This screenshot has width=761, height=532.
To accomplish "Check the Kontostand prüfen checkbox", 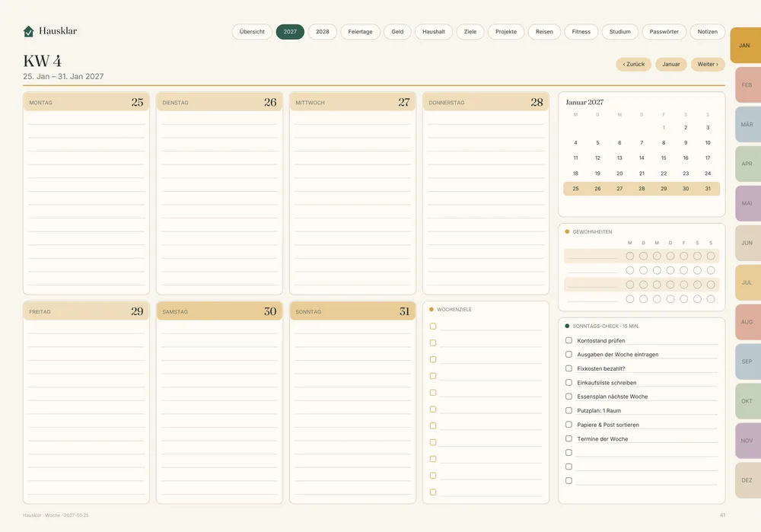I will point(568,340).
